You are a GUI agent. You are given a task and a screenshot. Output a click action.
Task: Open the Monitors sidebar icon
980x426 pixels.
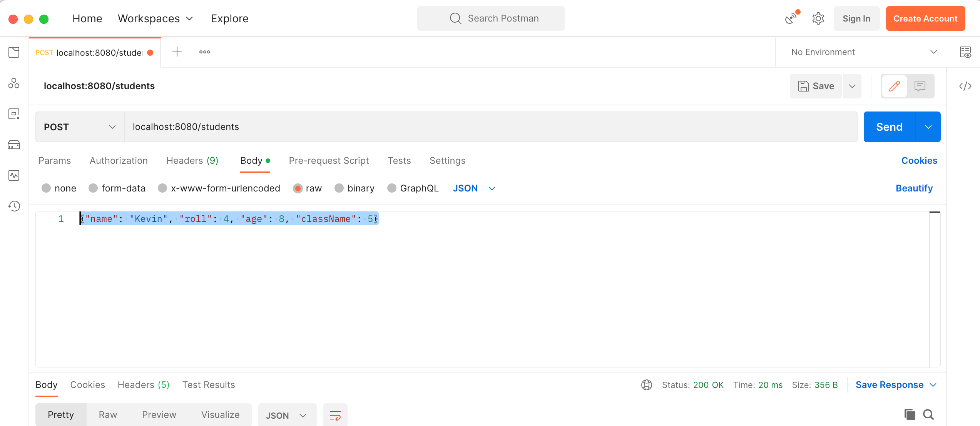point(14,175)
